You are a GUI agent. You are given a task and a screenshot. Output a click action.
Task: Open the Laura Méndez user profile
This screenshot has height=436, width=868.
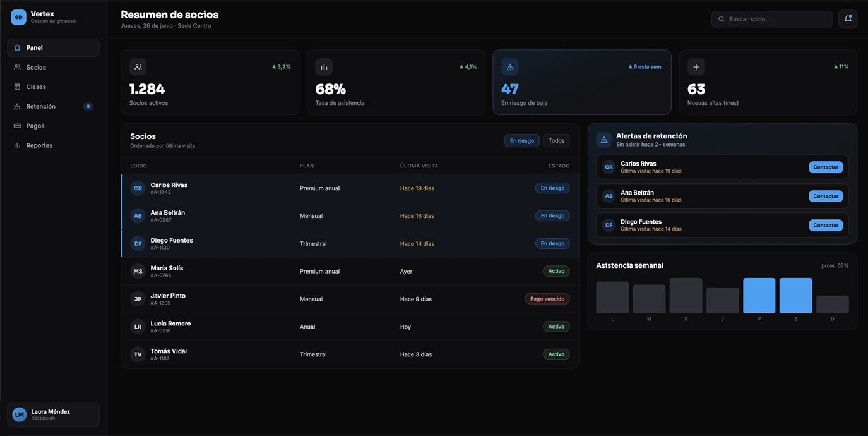pos(53,415)
